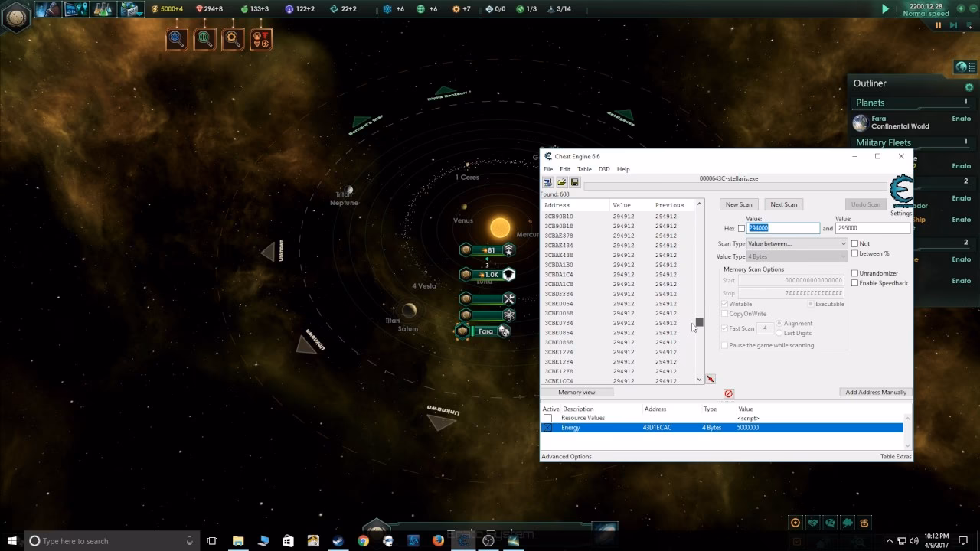The width and height of the screenshot is (980, 551).
Task: Click the second value field 295000
Action: click(873, 228)
